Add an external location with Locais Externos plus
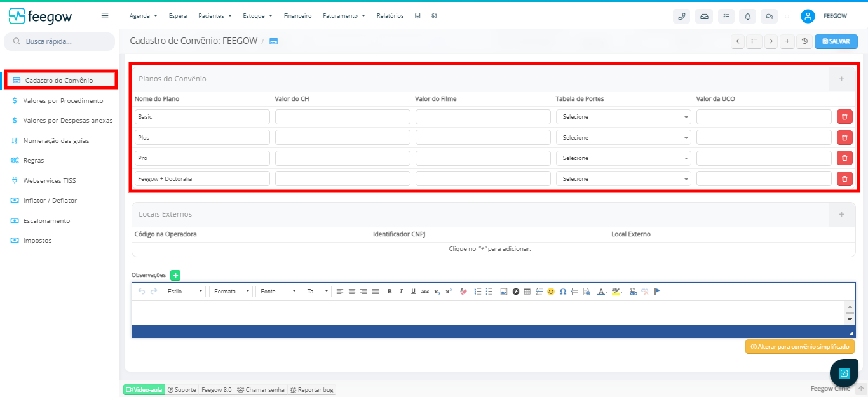 pos(842,215)
